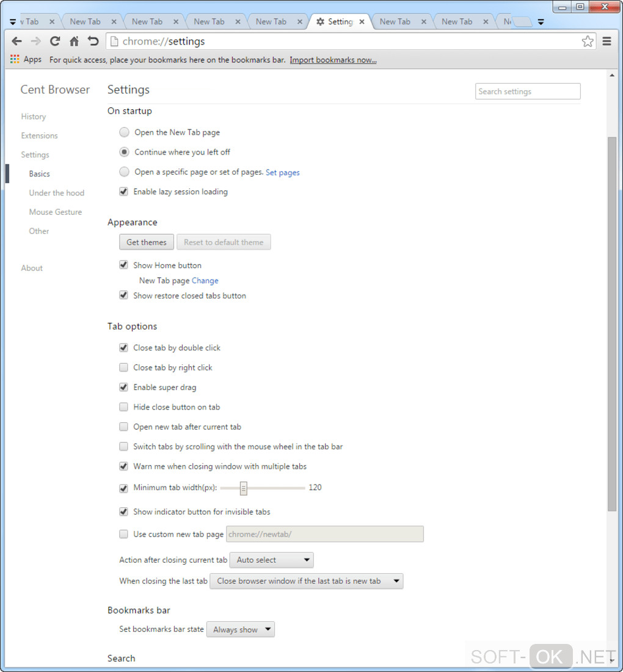Go to Other settings section
This screenshot has height=672, width=623.
click(x=39, y=231)
